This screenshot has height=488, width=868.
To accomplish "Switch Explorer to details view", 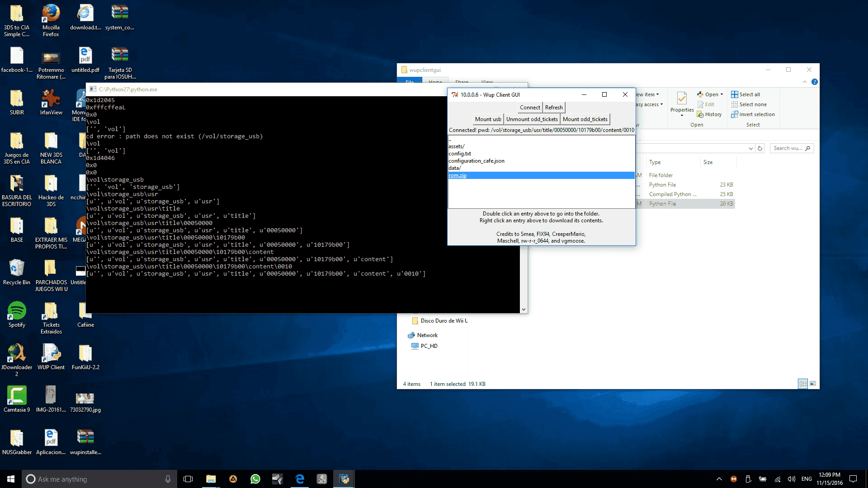I will 803,384.
